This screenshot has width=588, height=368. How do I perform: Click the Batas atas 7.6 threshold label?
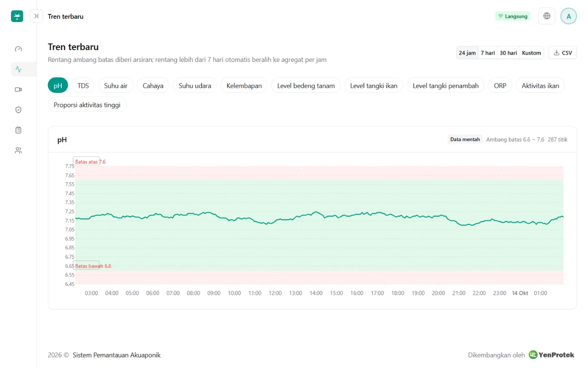90,162
